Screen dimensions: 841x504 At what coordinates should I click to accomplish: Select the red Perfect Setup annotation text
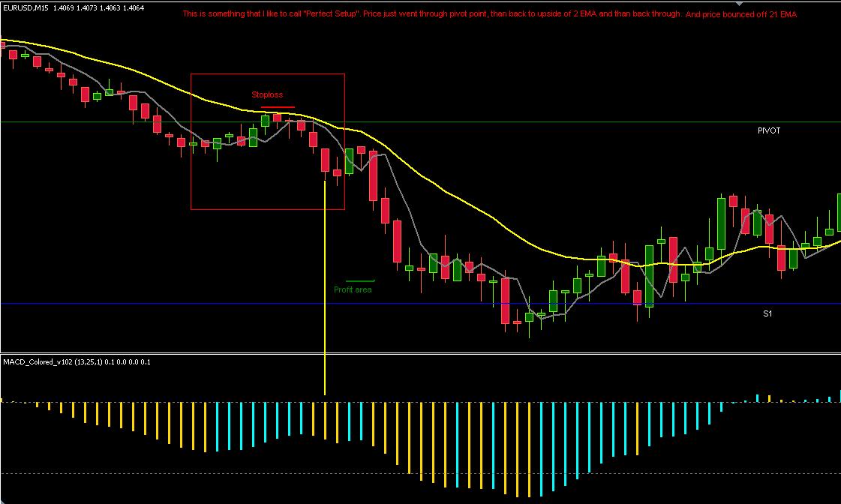(x=489, y=14)
